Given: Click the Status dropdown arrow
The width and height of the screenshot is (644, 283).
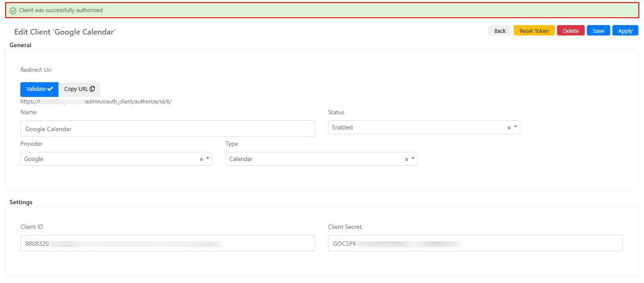Looking at the screenshot, I should [x=515, y=127].
